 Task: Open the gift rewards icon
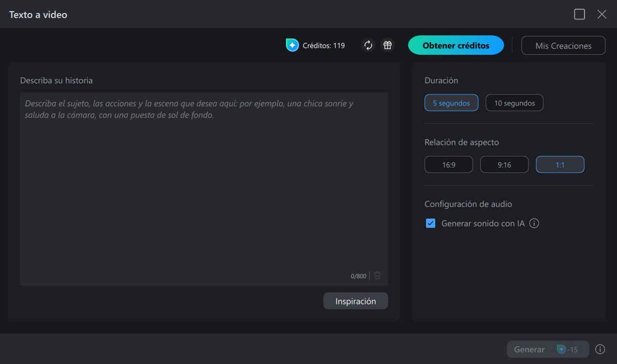point(387,45)
